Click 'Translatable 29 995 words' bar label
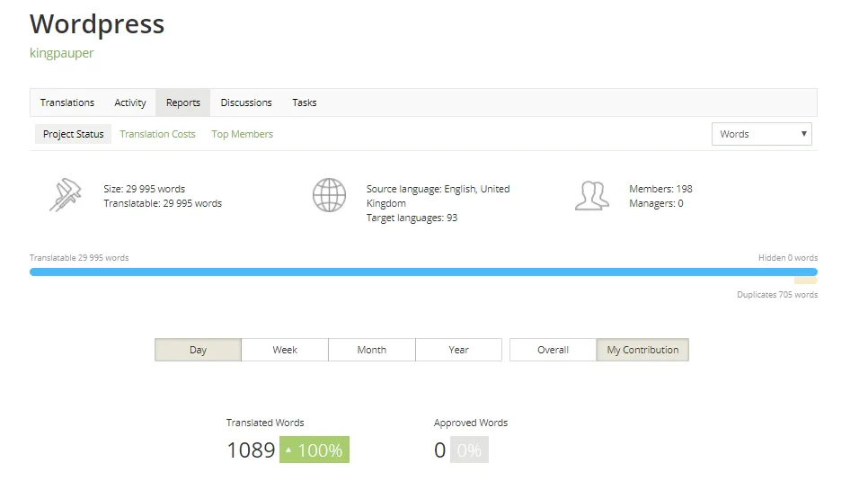This screenshot has width=868, height=490. pos(78,258)
